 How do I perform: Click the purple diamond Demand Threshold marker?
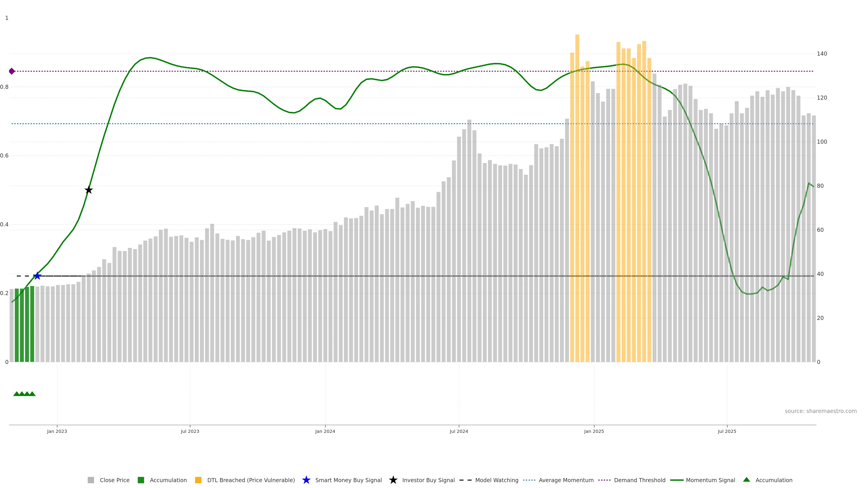pos(12,71)
